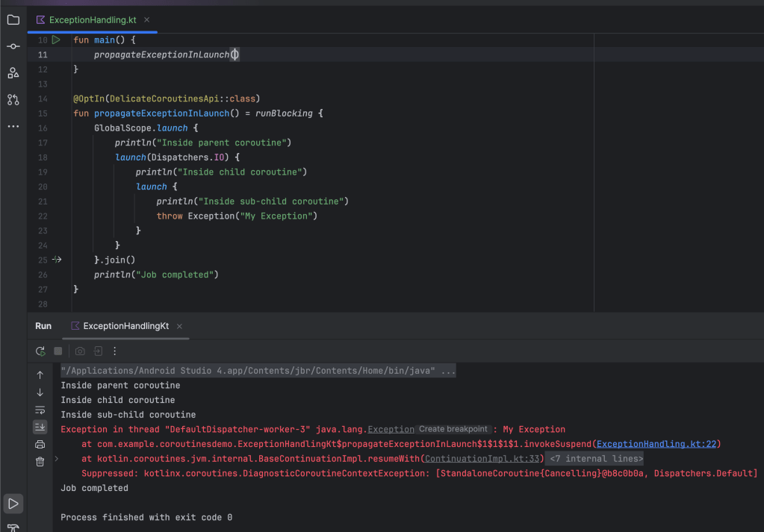Image resolution: width=764 pixels, height=532 pixels.
Task: Select the ExceptionHandlingKt run tab
Action: click(125, 326)
